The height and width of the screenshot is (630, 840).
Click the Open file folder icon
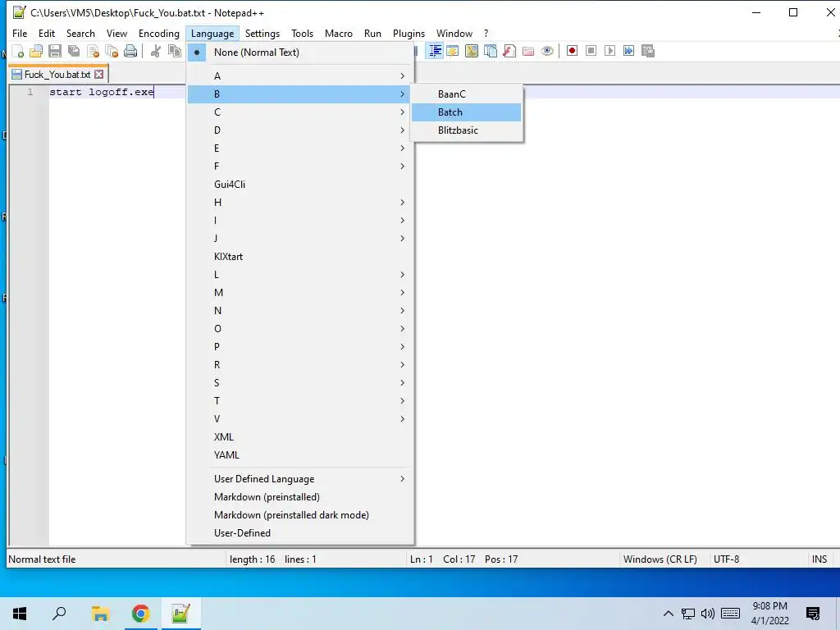36,52
